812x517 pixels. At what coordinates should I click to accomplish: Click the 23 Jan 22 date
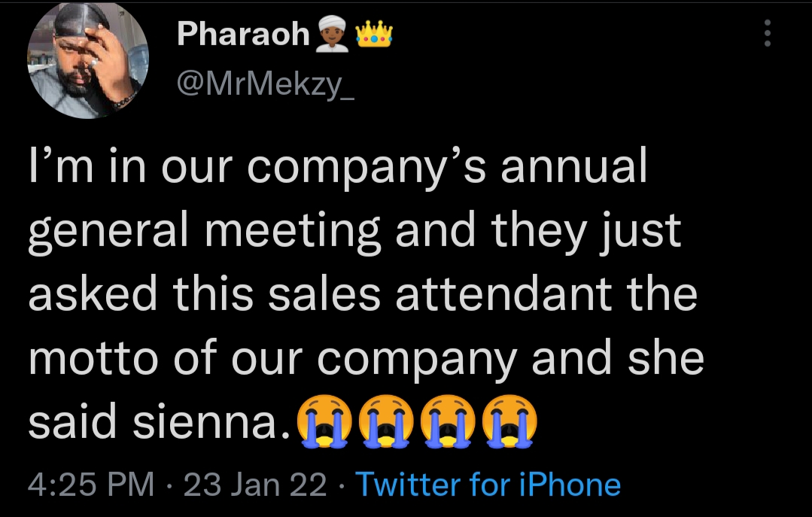(x=255, y=484)
